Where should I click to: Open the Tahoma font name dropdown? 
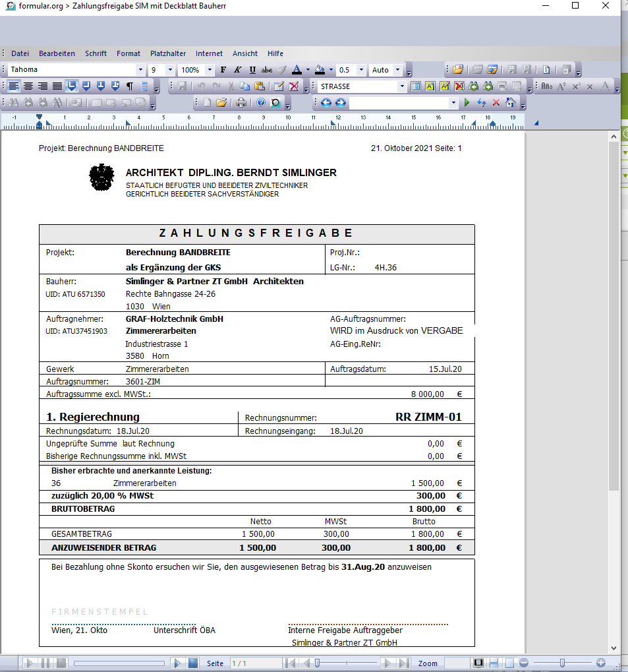(140, 69)
